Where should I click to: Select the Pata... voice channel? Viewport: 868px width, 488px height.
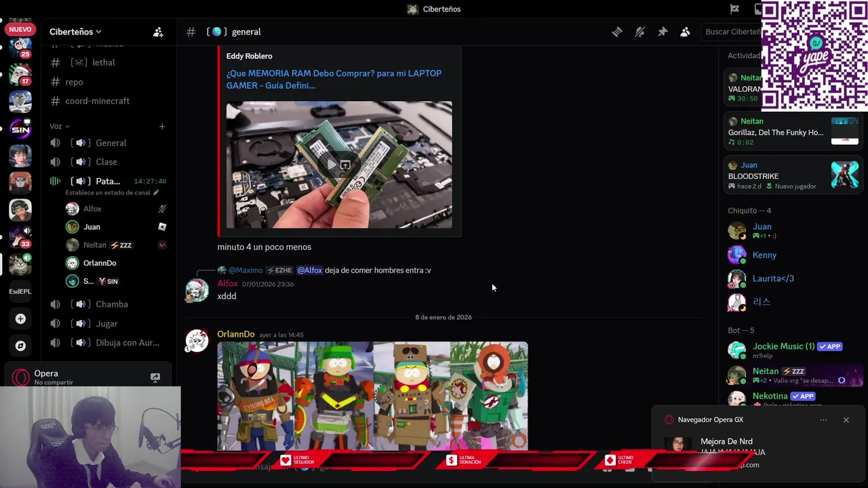click(108, 181)
